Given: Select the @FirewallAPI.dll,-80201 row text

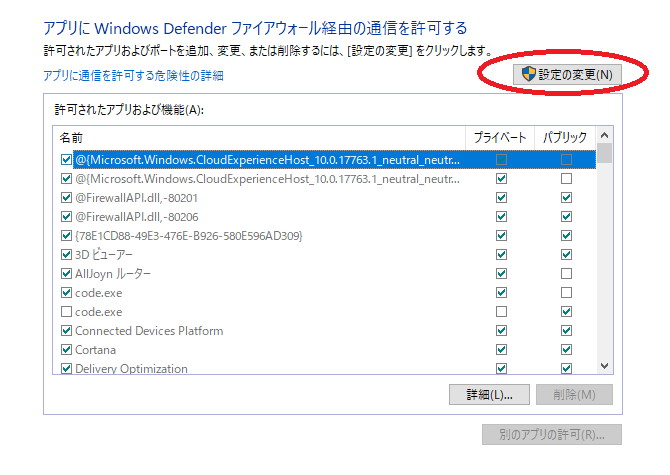Looking at the screenshot, I should [136, 198].
